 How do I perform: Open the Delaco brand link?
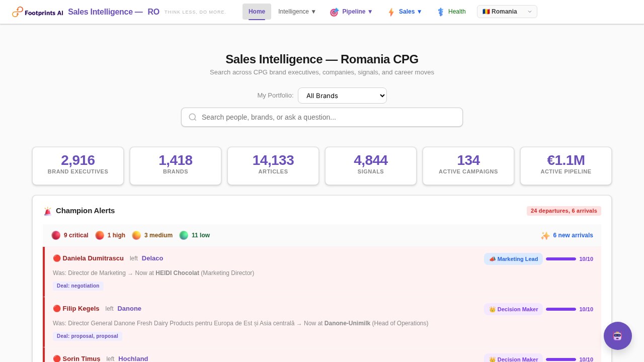(x=152, y=258)
